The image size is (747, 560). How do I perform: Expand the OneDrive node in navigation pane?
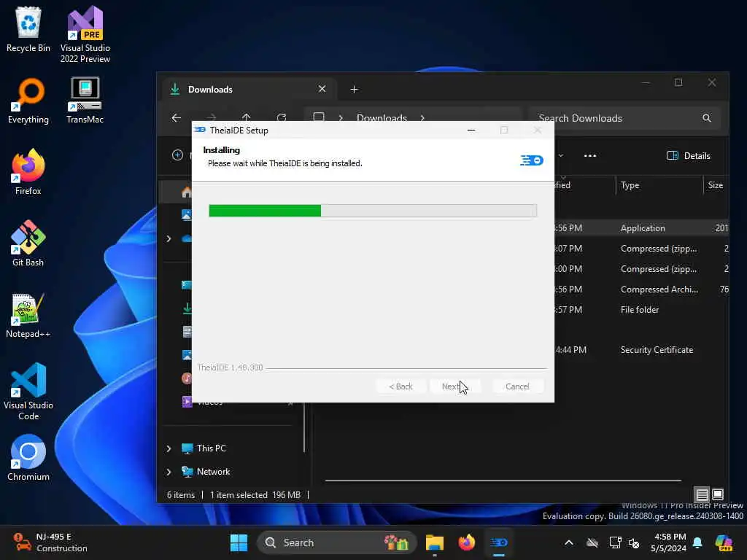tap(169, 238)
